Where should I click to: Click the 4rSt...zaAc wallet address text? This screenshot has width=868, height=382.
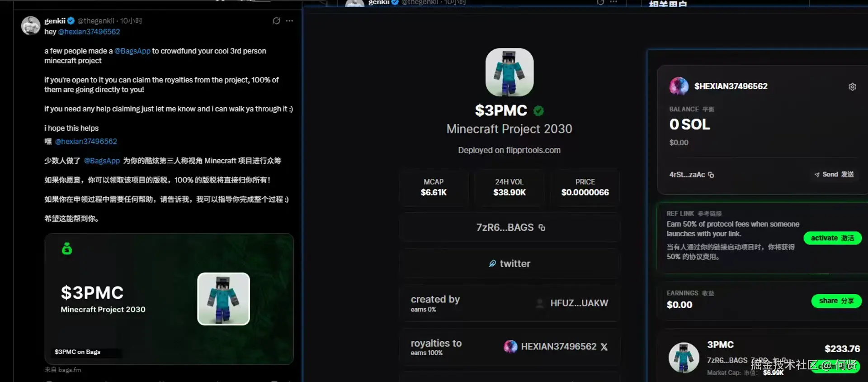click(x=687, y=175)
